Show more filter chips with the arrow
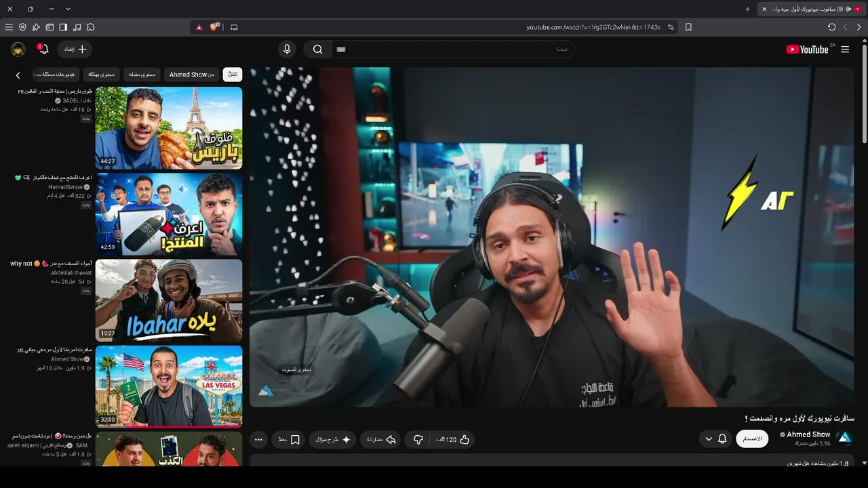This screenshot has width=868, height=488. (18, 75)
